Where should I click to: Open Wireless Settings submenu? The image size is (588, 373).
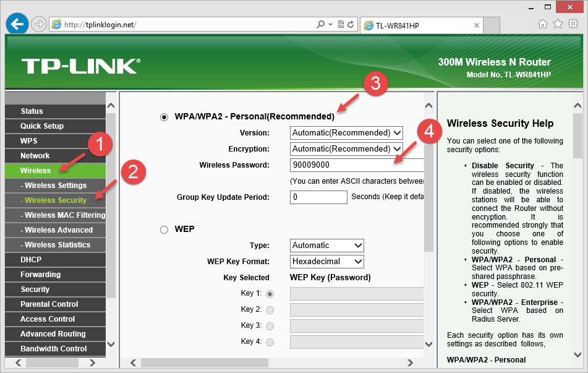pyautogui.click(x=56, y=186)
